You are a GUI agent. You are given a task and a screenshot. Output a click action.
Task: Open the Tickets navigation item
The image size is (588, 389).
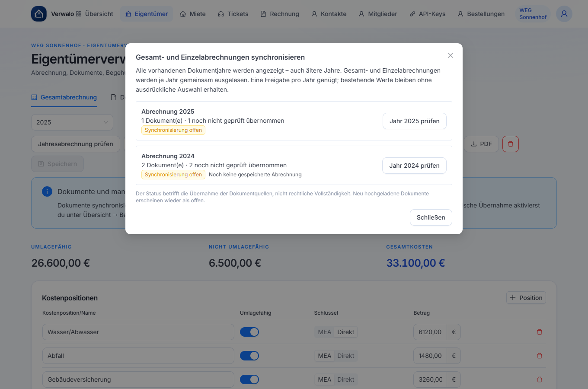[x=233, y=14]
